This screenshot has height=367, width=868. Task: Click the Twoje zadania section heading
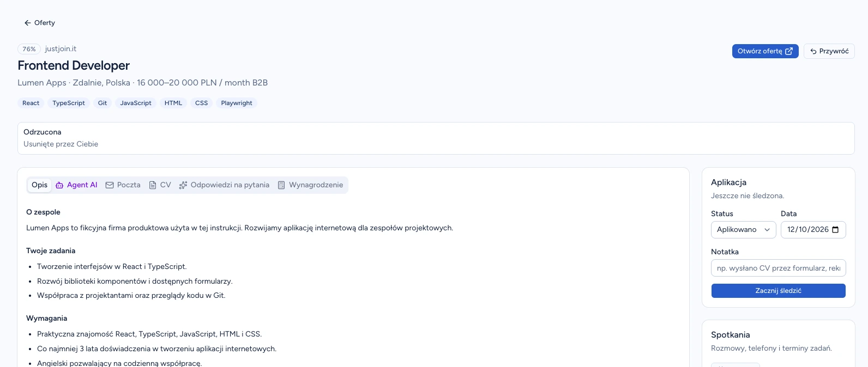51,251
